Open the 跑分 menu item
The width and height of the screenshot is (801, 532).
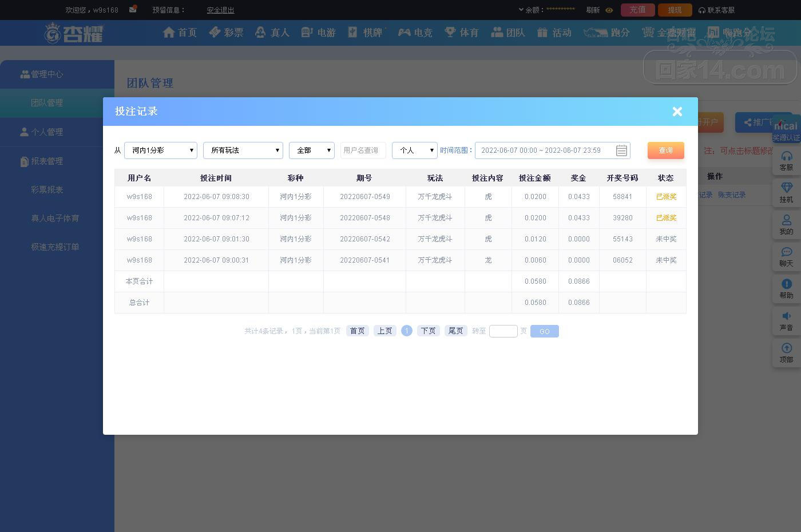point(607,33)
